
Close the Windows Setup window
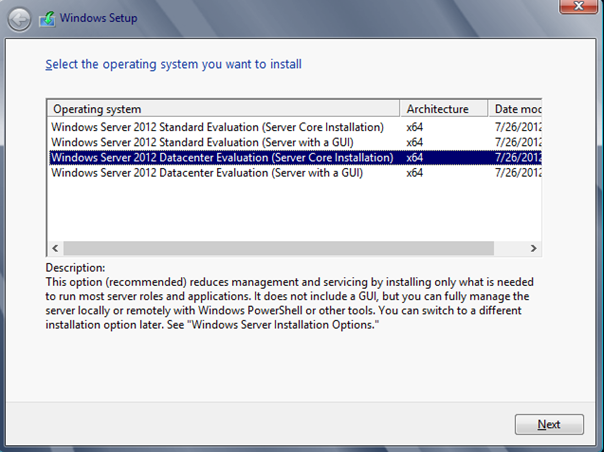pyautogui.click(x=578, y=6)
